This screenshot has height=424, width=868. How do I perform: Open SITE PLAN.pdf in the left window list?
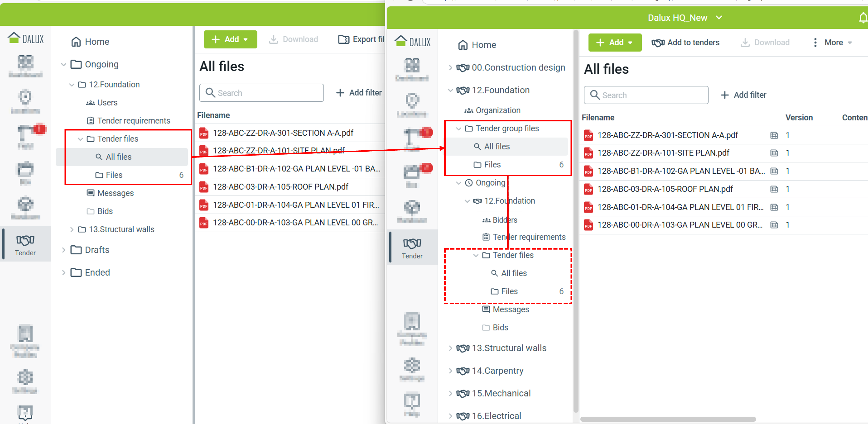click(x=279, y=151)
